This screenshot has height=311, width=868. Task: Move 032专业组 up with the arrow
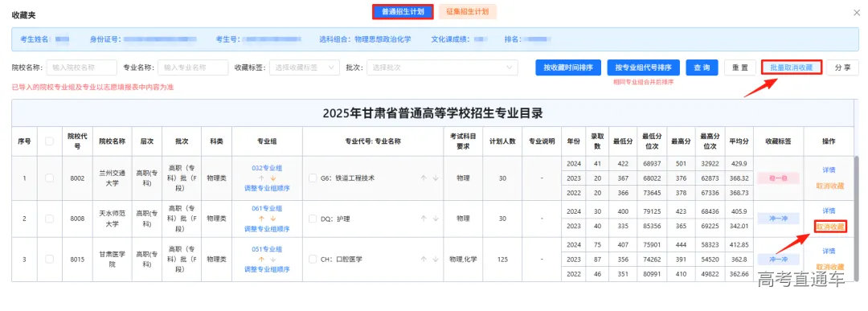coord(261,178)
